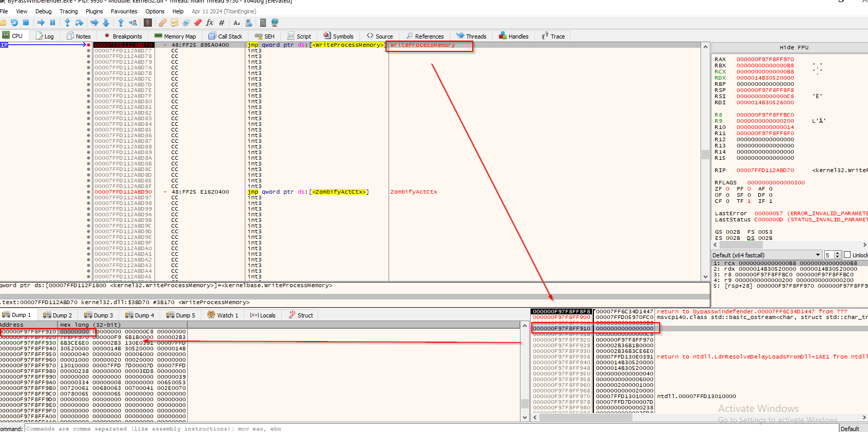Click the Step Into icon
This screenshot has height=432, width=868.
point(67,23)
